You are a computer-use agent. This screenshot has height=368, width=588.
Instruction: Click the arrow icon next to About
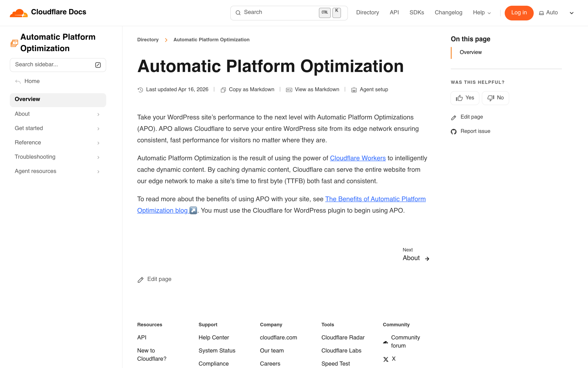tap(427, 259)
